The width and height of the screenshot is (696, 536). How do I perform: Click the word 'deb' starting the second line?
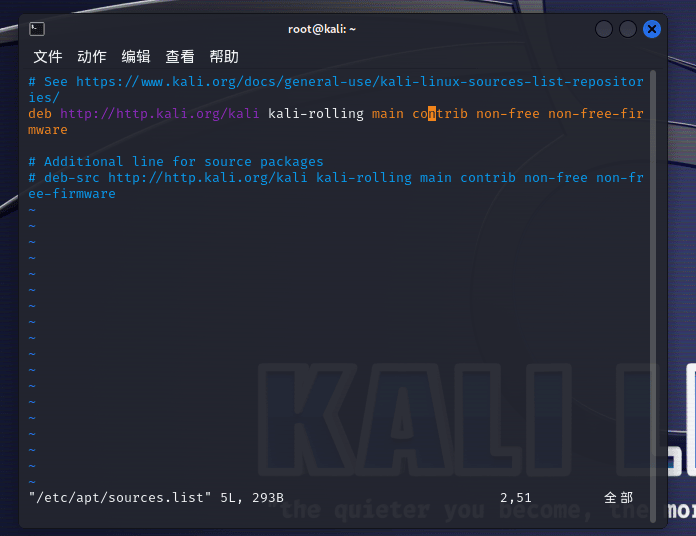(40, 114)
